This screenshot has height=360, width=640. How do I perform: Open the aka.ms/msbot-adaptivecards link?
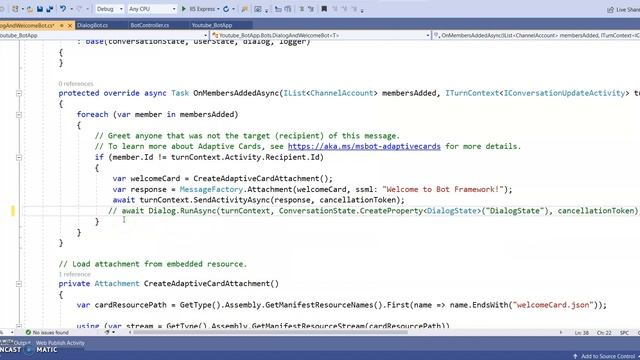364,146
